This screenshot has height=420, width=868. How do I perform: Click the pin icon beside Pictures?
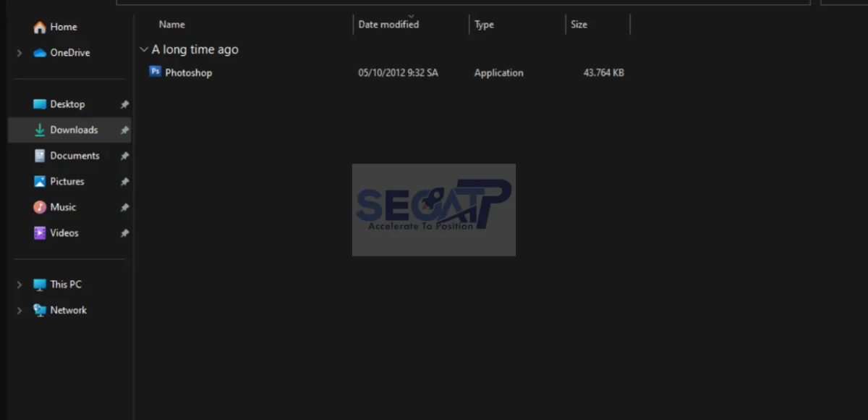coord(124,182)
